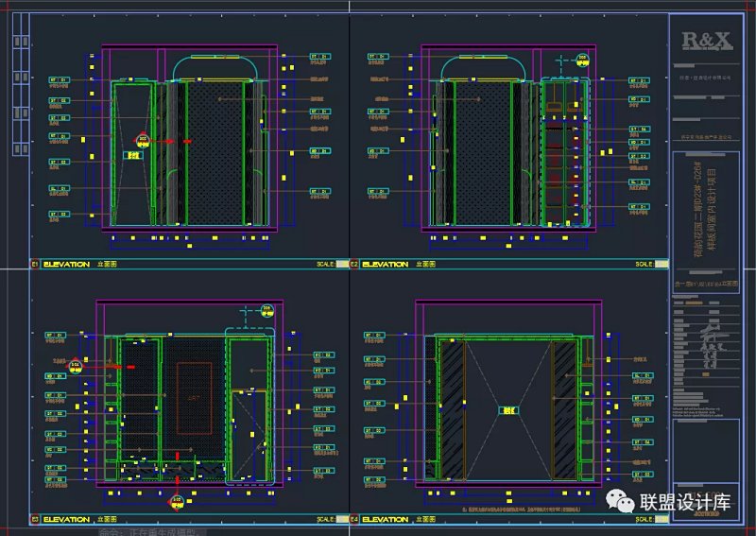Click the SCALE field of E2 elevation

click(x=644, y=265)
